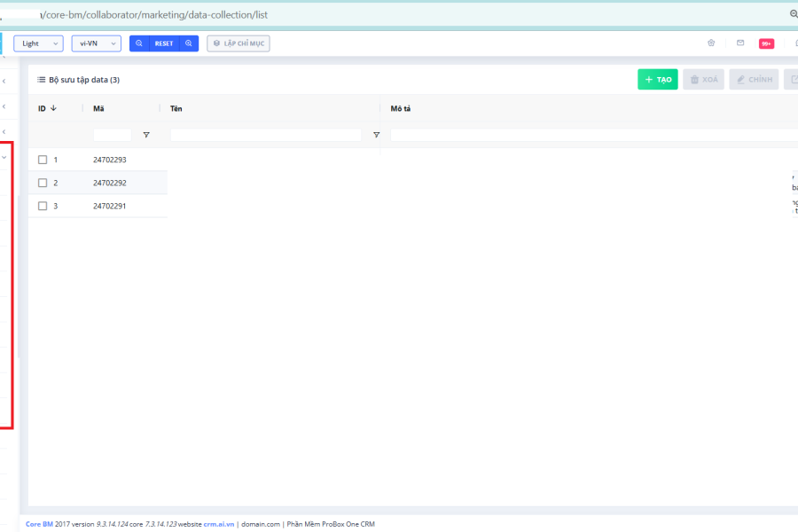
Task: Click the browser address bar zoom icon
Action: pos(793,14)
